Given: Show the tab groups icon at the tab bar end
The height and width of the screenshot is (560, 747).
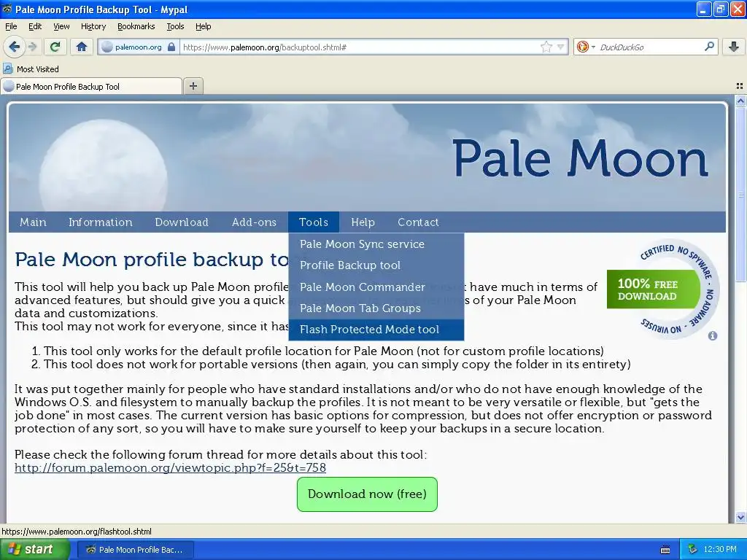Looking at the screenshot, I should coord(740,86).
